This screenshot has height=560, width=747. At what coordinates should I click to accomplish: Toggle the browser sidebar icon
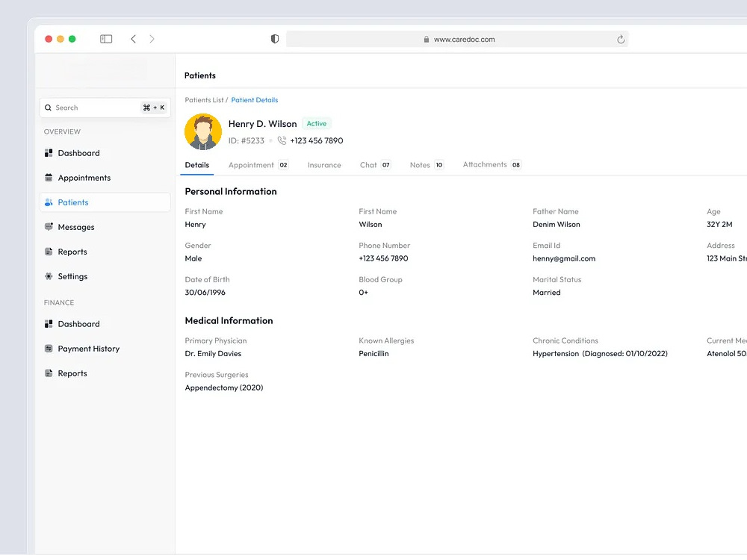(106, 39)
